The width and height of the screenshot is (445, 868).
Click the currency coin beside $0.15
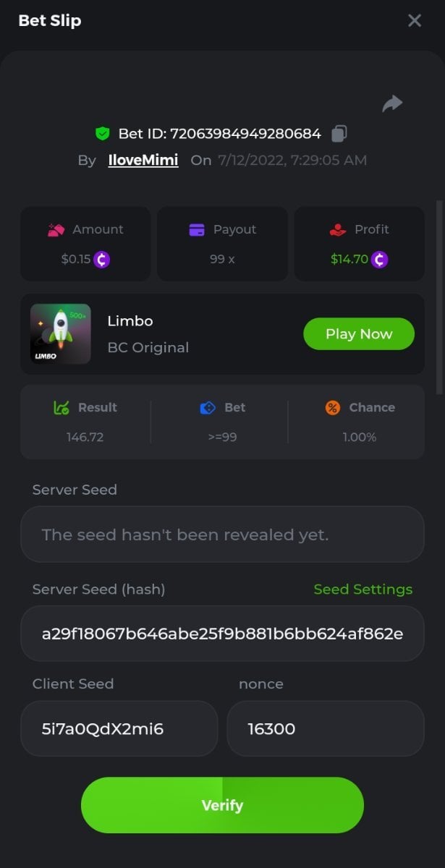(102, 259)
